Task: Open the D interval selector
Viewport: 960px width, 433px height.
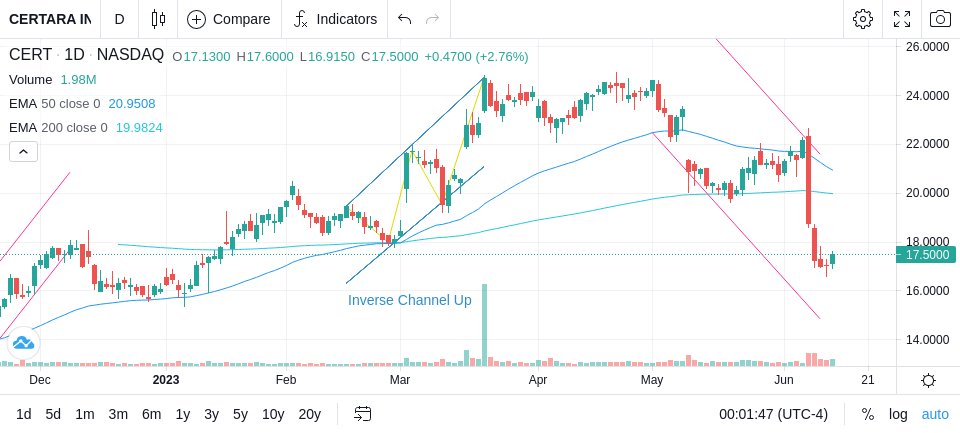Action: coord(119,19)
